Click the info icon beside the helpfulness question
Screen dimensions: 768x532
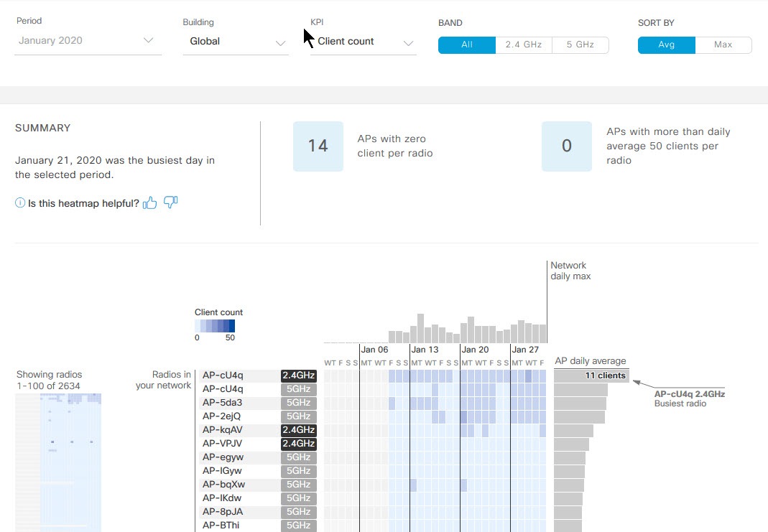(19, 203)
